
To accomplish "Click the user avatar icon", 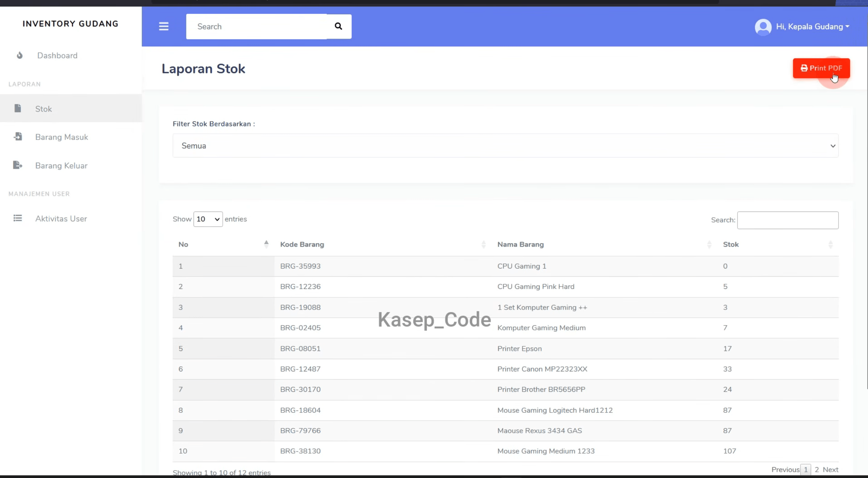I will 763,27.
